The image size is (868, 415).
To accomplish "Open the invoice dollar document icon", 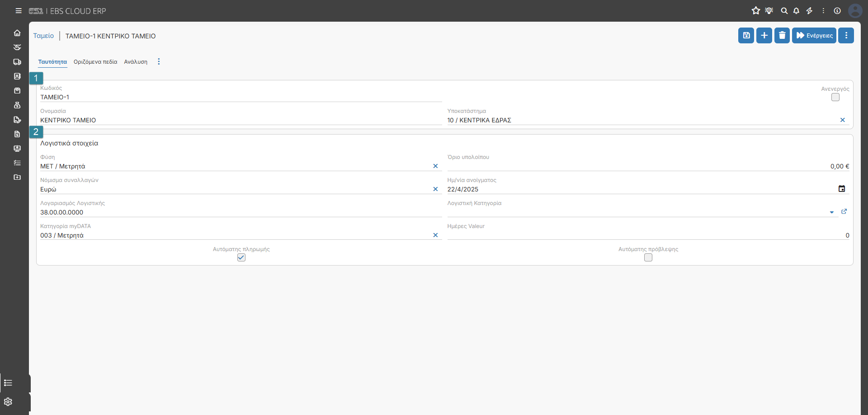I will tap(17, 134).
